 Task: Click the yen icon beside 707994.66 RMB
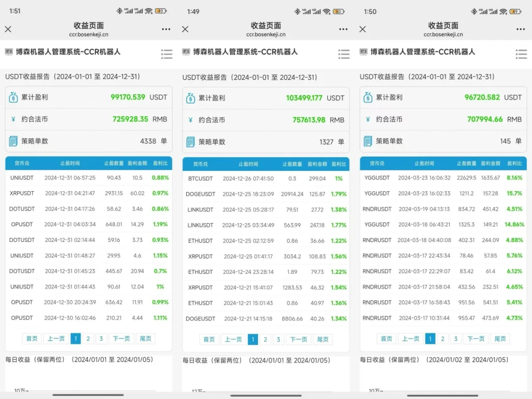[x=368, y=119]
